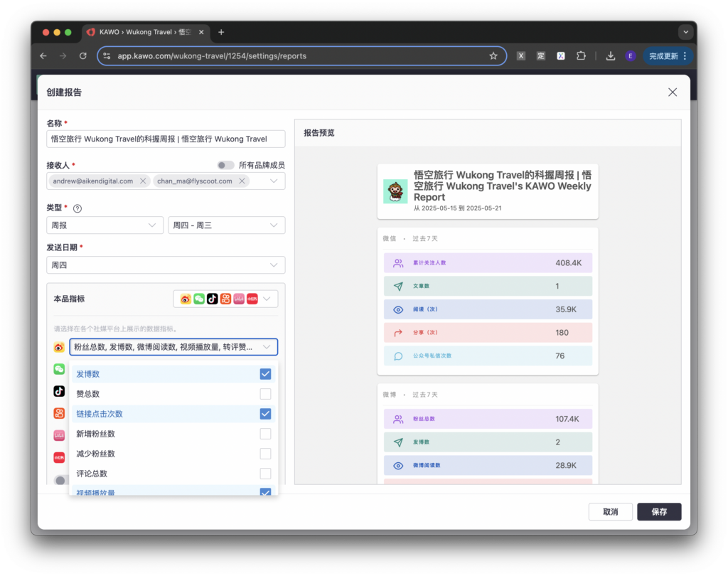Image resolution: width=728 pixels, height=576 pixels.
Task: Click into the 名称 report name field
Action: click(166, 139)
